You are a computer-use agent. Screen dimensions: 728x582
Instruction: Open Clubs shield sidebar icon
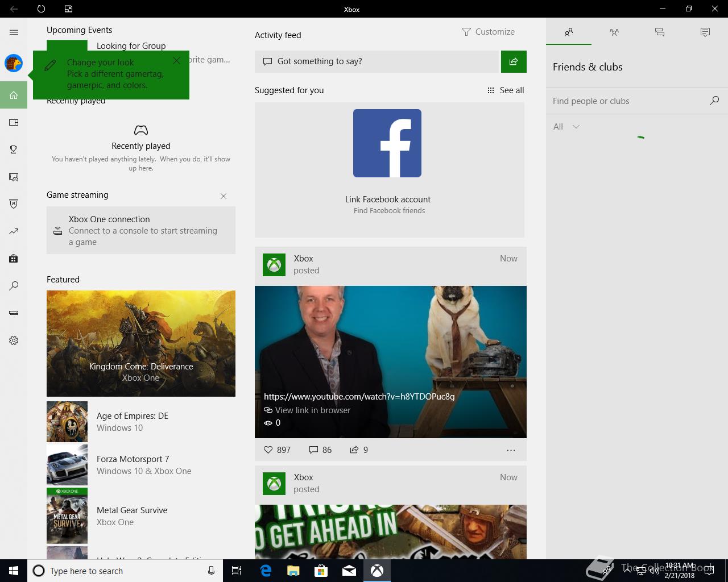[x=14, y=204]
